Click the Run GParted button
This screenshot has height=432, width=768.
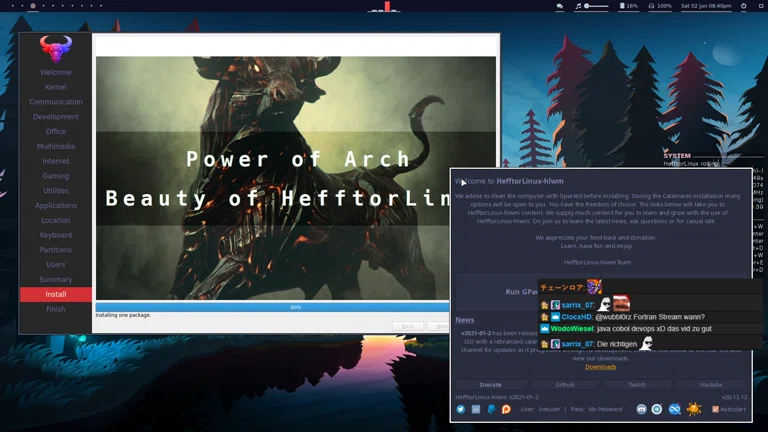522,291
